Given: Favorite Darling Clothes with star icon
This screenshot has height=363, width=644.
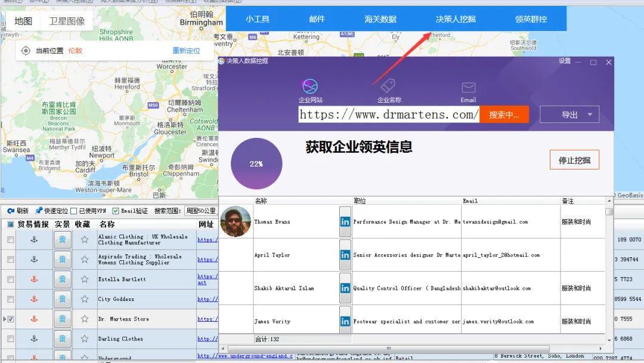Looking at the screenshot, I should point(85,339).
